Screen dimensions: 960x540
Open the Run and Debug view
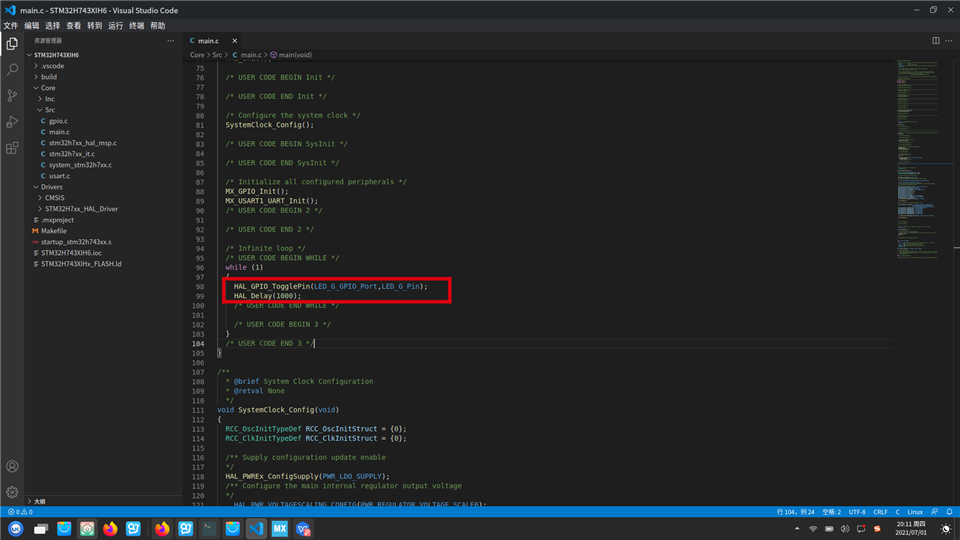(x=12, y=122)
